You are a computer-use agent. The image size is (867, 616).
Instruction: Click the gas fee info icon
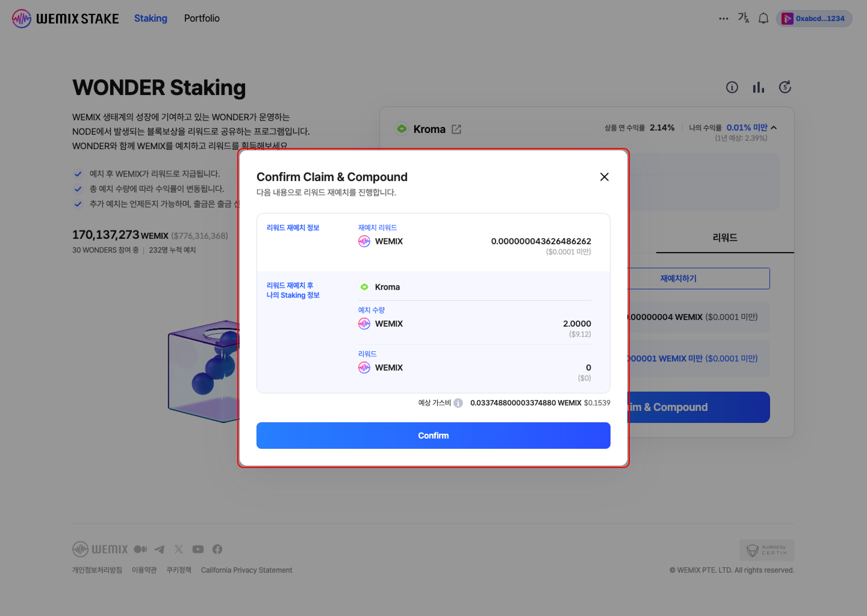458,403
